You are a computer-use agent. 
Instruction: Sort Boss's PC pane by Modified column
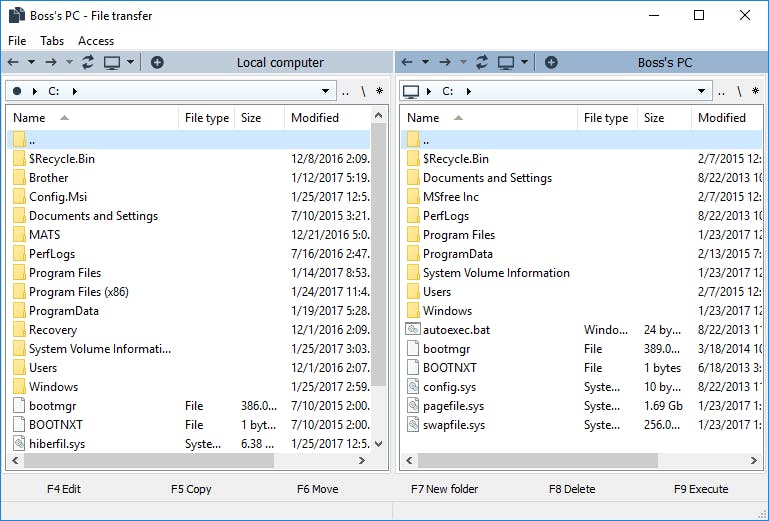click(x=727, y=118)
